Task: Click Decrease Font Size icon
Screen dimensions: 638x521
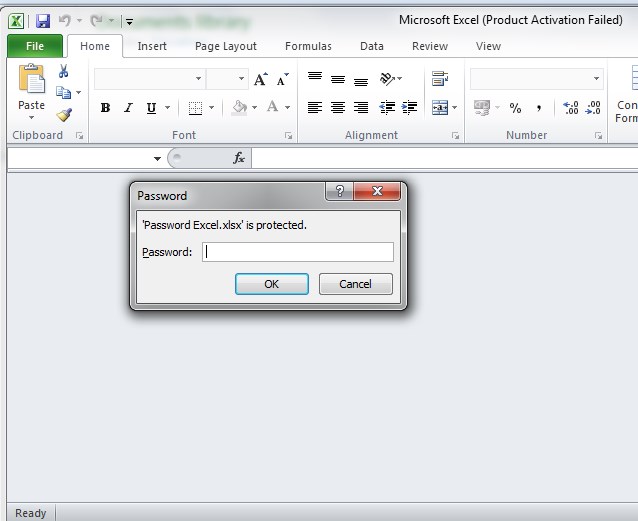Action: point(282,79)
